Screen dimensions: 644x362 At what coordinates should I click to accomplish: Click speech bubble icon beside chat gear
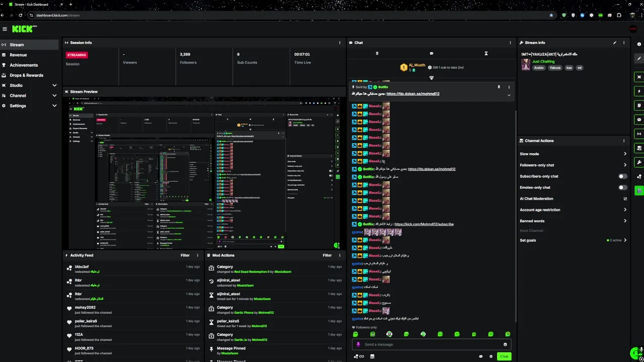pos(480,356)
